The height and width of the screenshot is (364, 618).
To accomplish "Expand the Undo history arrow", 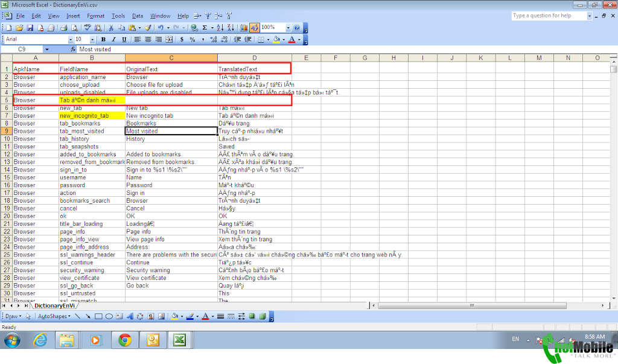I will 168,28.
